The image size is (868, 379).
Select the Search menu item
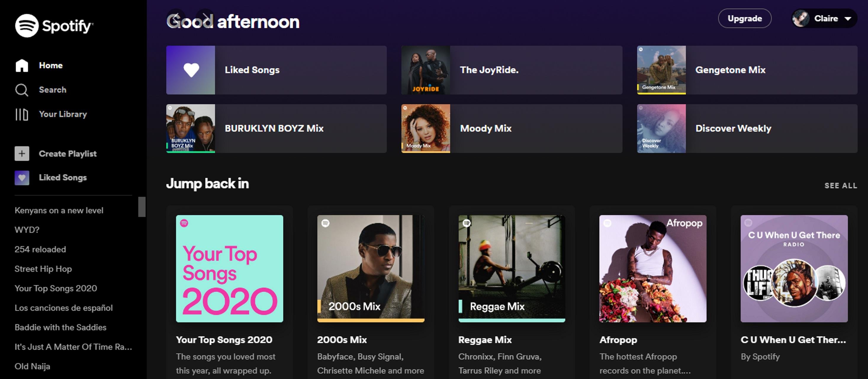pos(53,90)
